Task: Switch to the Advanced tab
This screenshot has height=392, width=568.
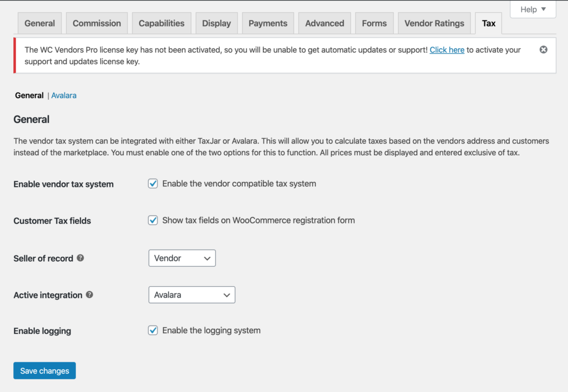Action: [x=324, y=23]
